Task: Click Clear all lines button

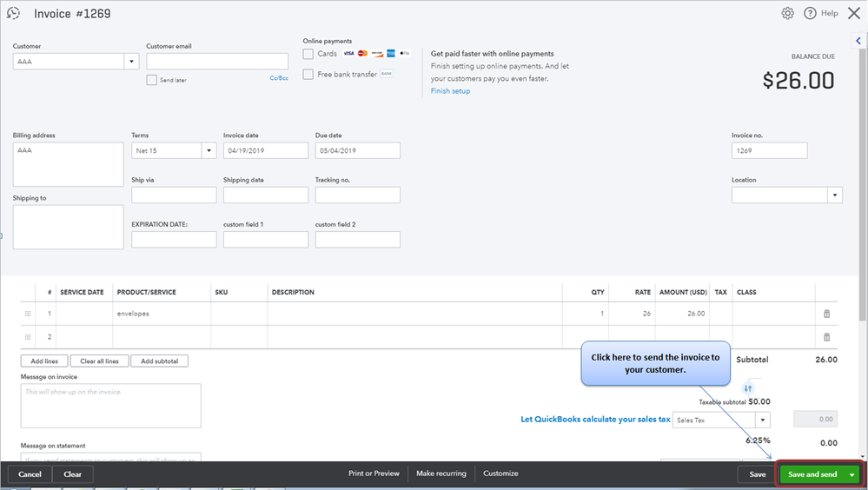Action: click(100, 361)
